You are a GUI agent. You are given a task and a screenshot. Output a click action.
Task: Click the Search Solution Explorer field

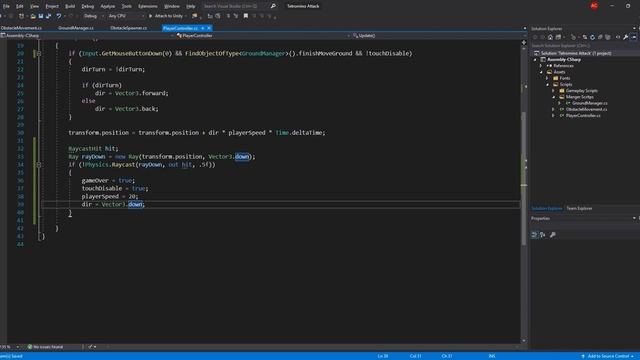pyautogui.click(x=584, y=45)
